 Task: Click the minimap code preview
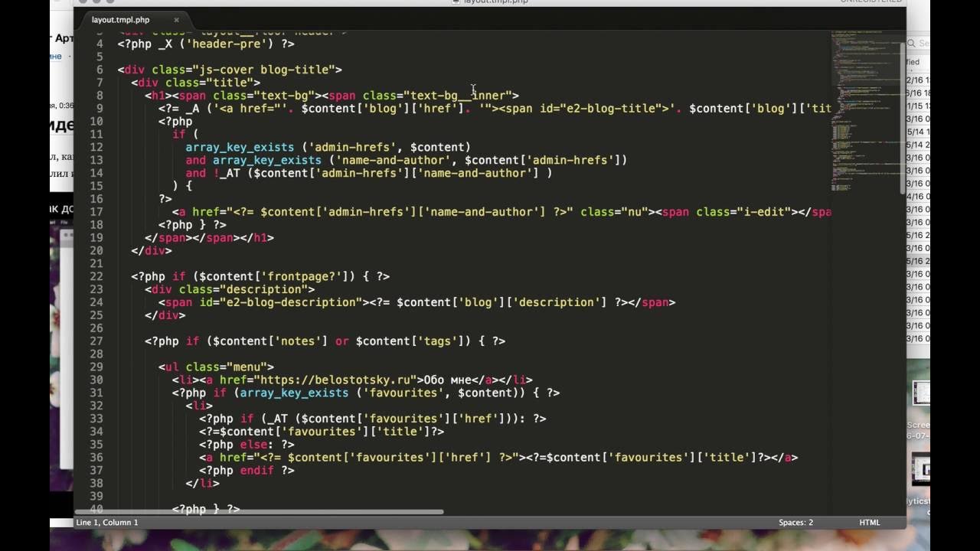pos(865,111)
